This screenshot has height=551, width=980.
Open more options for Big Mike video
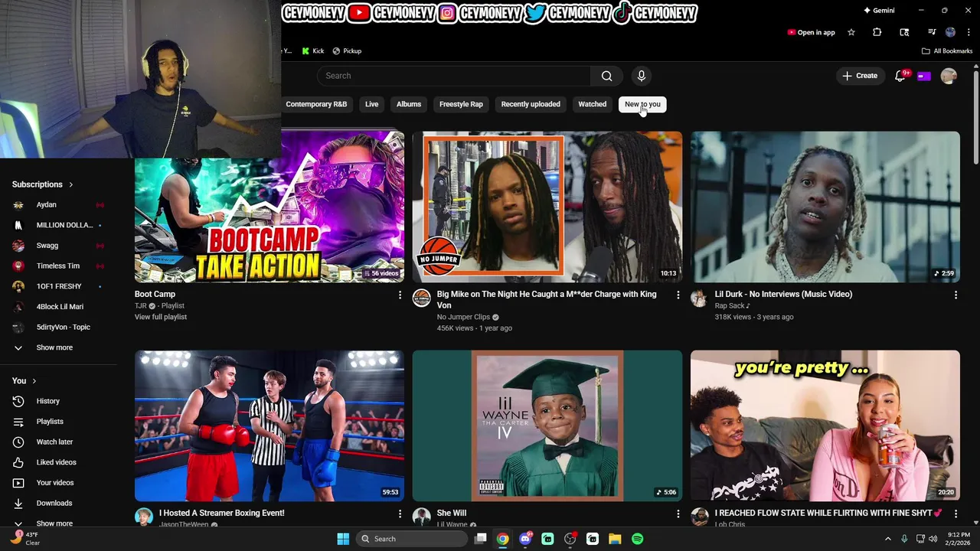pos(678,295)
